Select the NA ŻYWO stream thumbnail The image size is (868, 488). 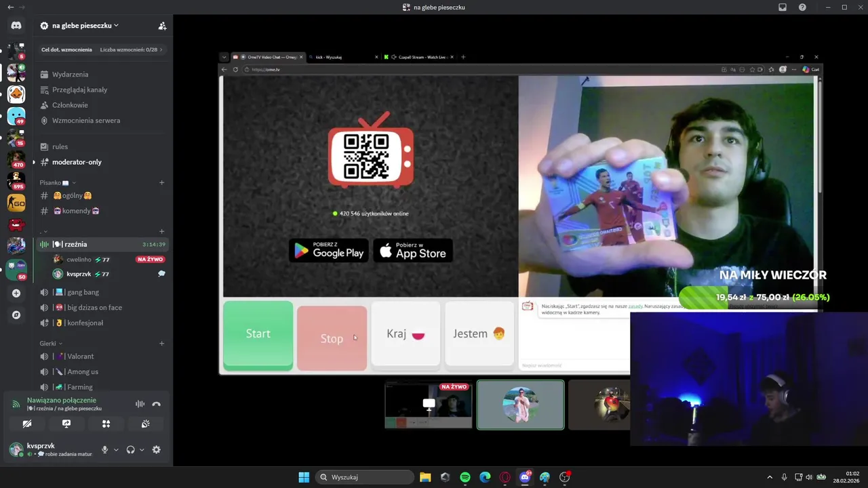pyautogui.click(x=429, y=405)
